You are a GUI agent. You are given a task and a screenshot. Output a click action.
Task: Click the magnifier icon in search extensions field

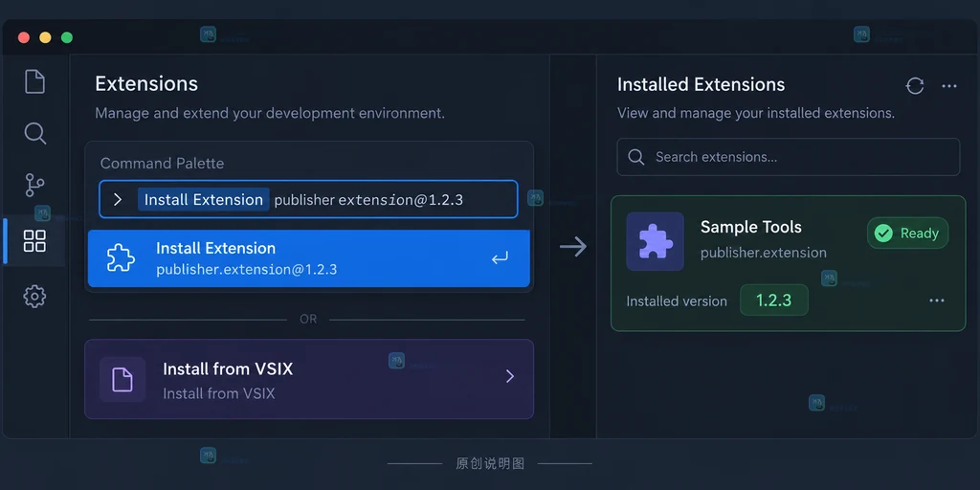click(635, 157)
